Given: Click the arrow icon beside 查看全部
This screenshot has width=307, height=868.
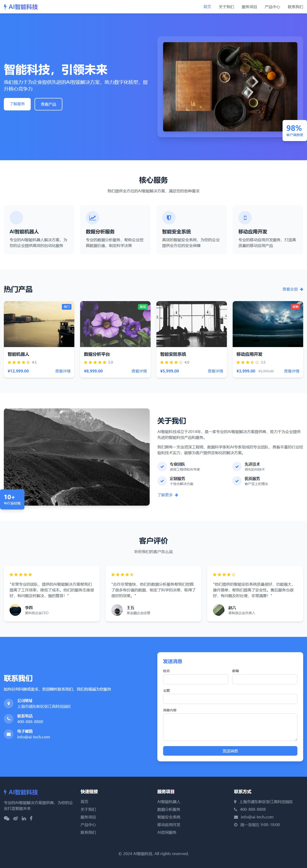Looking at the screenshot, I should pos(301,289).
